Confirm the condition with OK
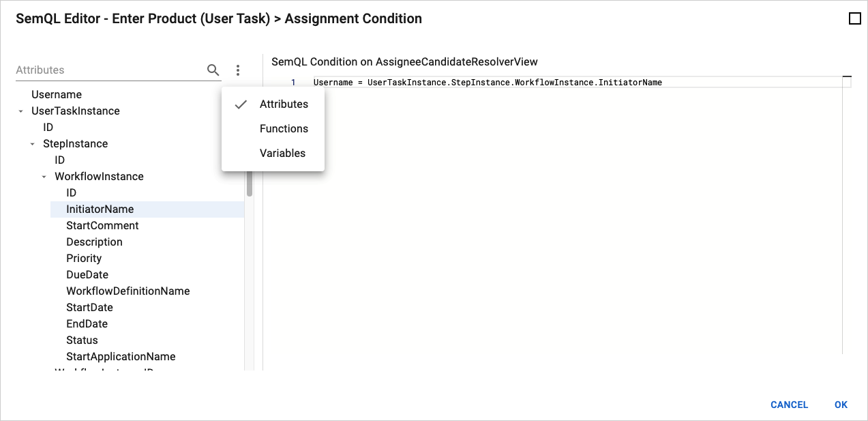Viewport: 868px width, 421px height. tap(840, 405)
